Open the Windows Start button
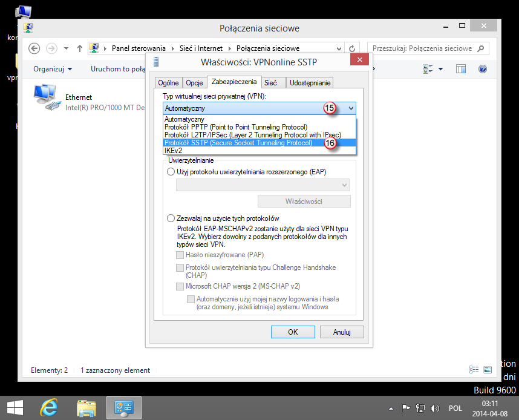The height and width of the screenshot is (420, 519). (x=15, y=408)
